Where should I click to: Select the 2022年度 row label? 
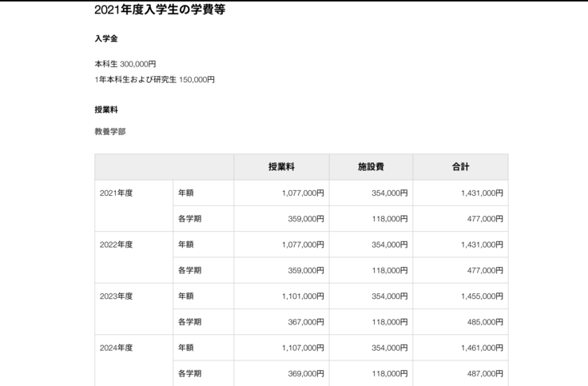pyautogui.click(x=117, y=245)
